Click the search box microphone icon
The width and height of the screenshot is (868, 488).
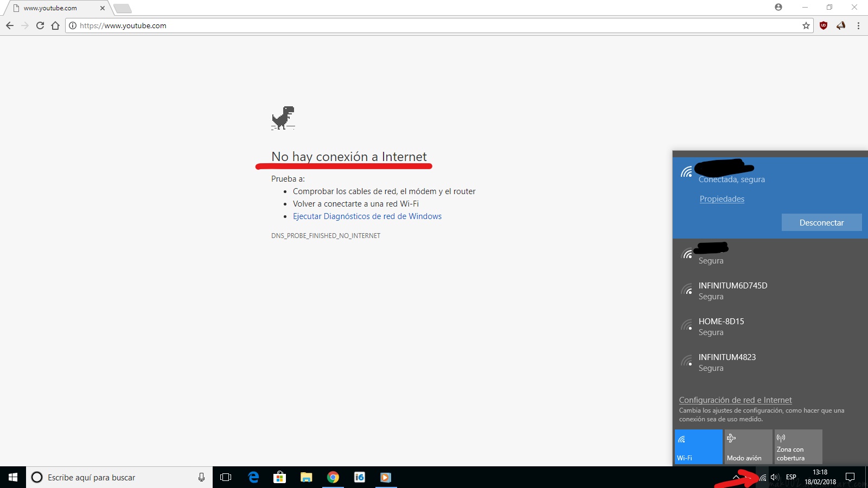point(201,477)
